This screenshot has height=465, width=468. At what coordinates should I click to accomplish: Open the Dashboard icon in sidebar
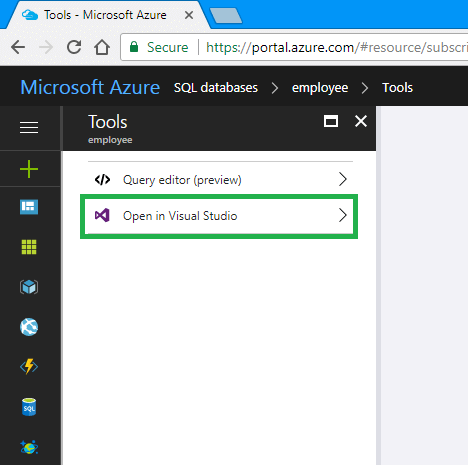[x=29, y=207]
